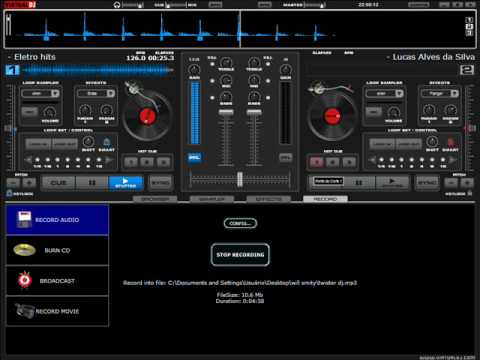Pause deck 1 playback
Image resolution: width=480 pixels, height=360 pixels.
(92, 183)
